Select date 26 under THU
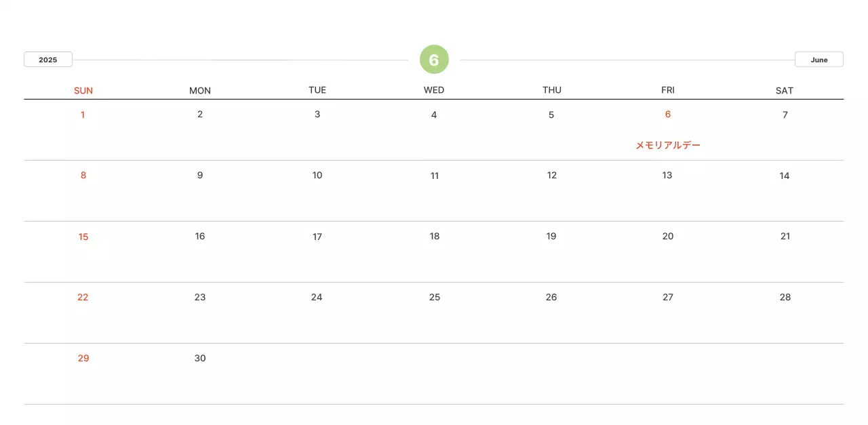 tap(551, 298)
